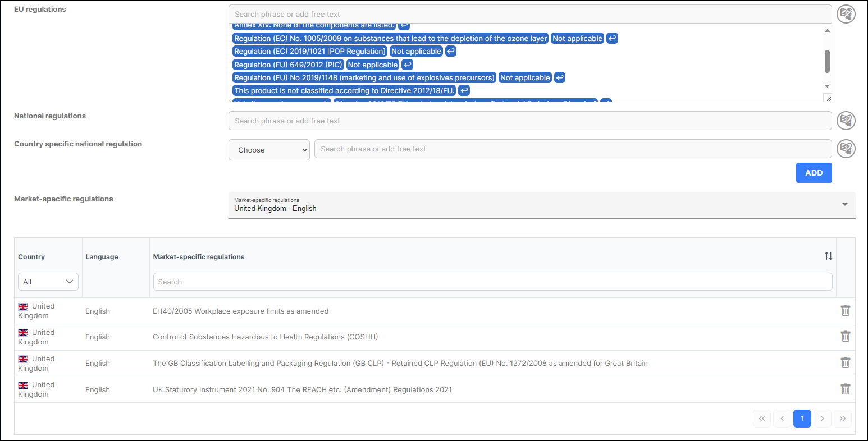Open phrase library icon for National regulations

[x=846, y=121]
